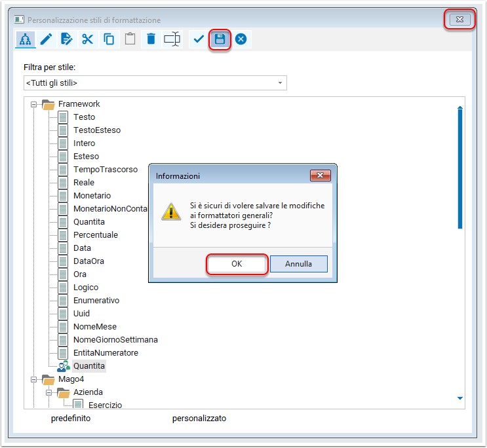Close the Personalizzazione stili window
This screenshot has height=448, width=487.
tap(459, 19)
